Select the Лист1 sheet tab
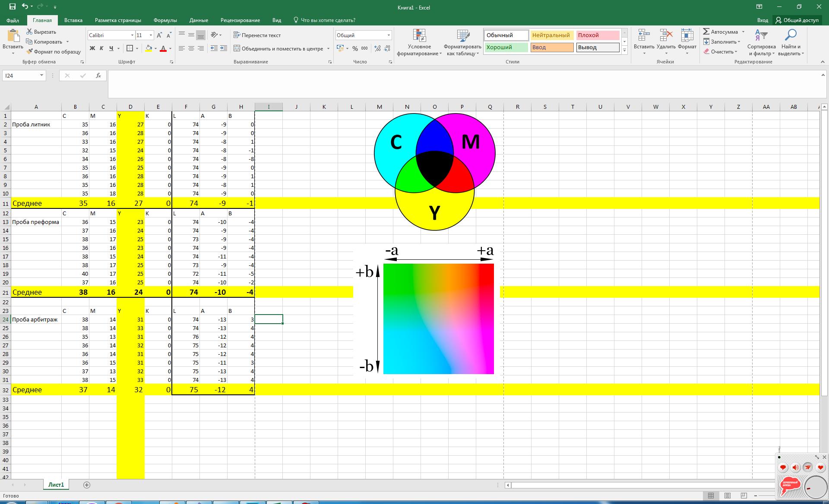This screenshot has height=504, width=829. [56, 485]
